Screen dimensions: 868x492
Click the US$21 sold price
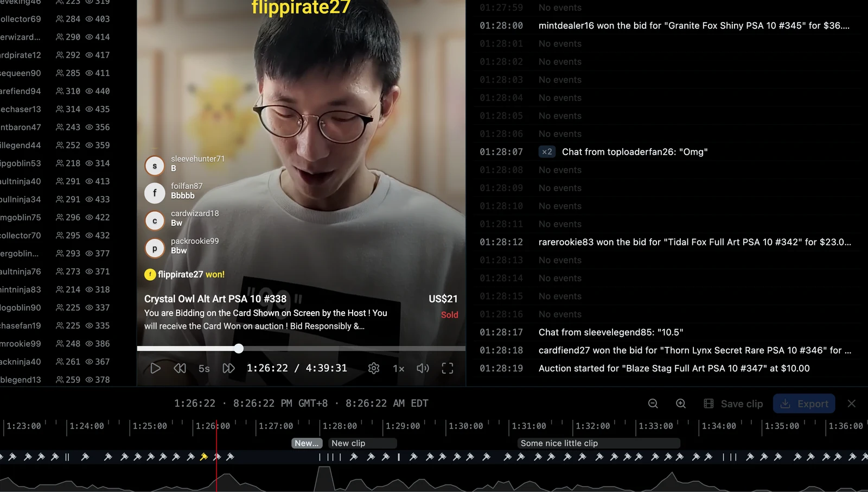coord(443,299)
